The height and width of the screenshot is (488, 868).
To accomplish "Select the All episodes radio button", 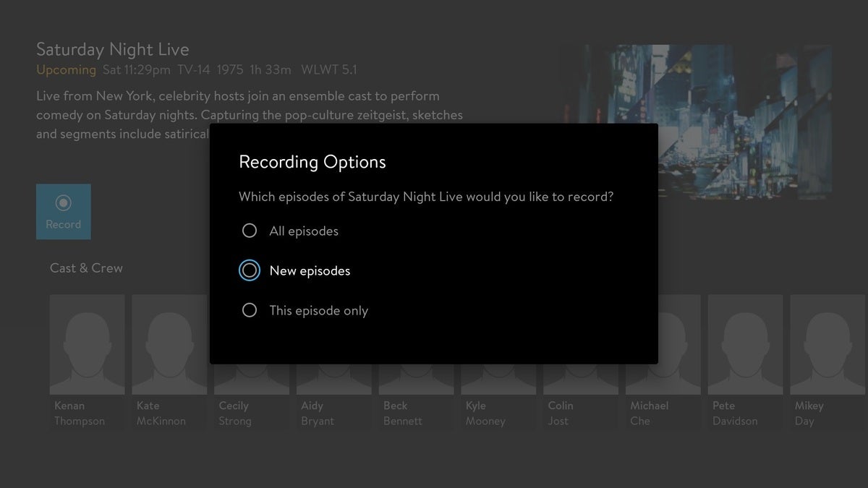I will click(250, 231).
